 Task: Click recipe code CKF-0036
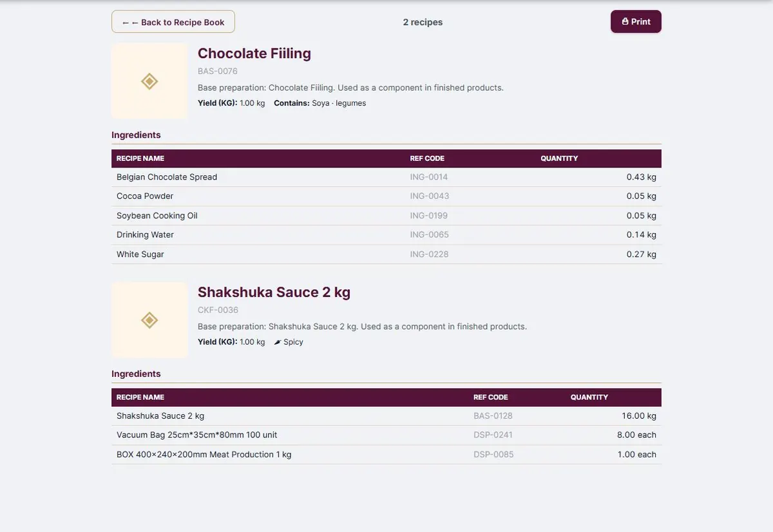click(218, 310)
